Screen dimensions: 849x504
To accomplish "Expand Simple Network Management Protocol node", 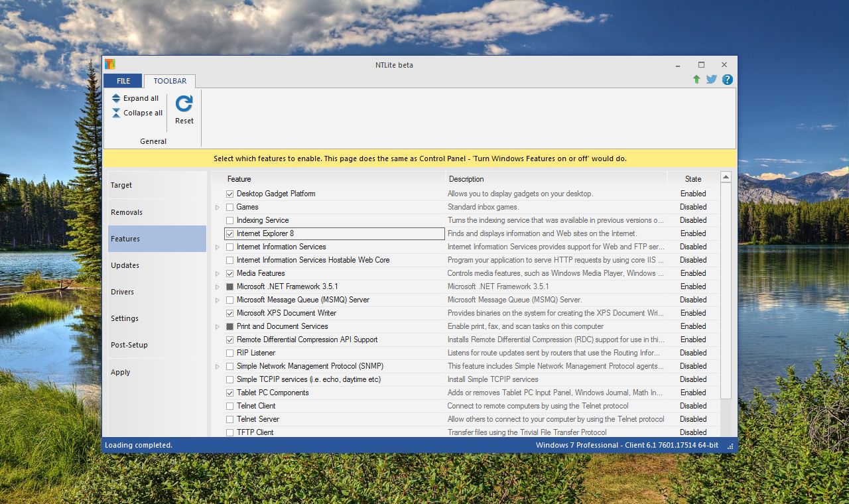I will tap(217, 366).
